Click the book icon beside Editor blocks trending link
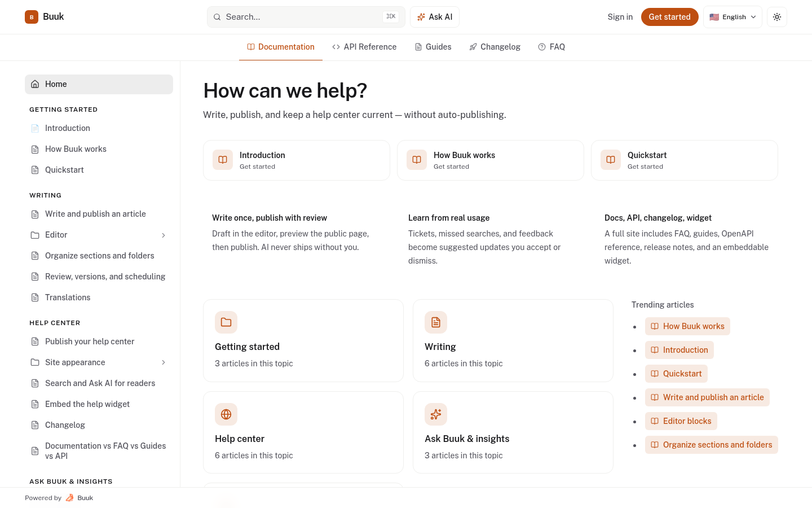The height and width of the screenshot is (508, 812). coord(655,421)
